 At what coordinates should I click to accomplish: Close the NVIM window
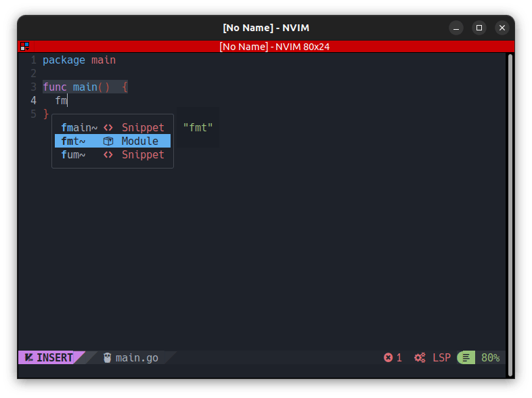pyautogui.click(x=502, y=28)
